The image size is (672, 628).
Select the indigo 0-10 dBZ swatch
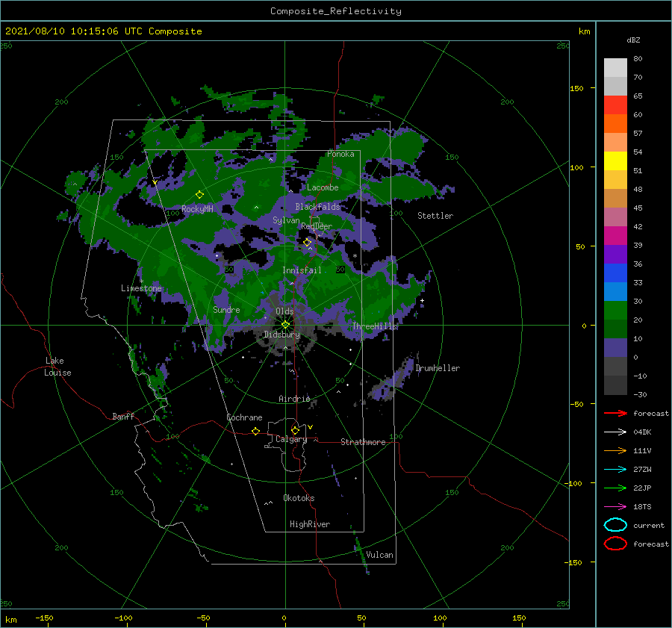click(615, 348)
